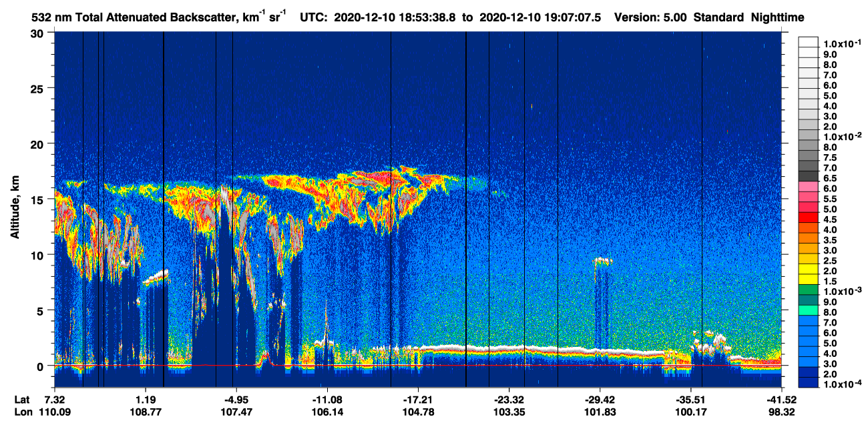
Task: Click the color bar label "2.5"
Action: click(831, 262)
